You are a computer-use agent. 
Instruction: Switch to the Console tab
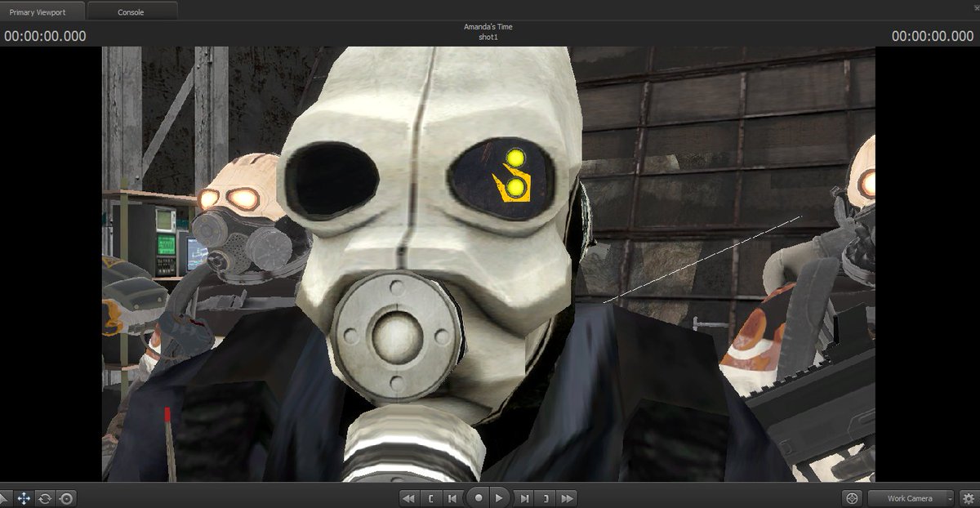pyautogui.click(x=131, y=11)
